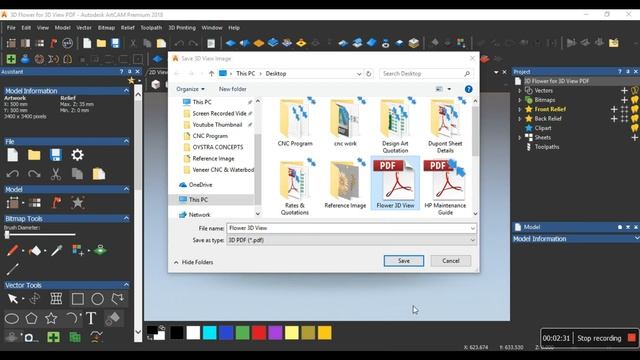Adjust the Brush Diameter slider

(7, 235)
